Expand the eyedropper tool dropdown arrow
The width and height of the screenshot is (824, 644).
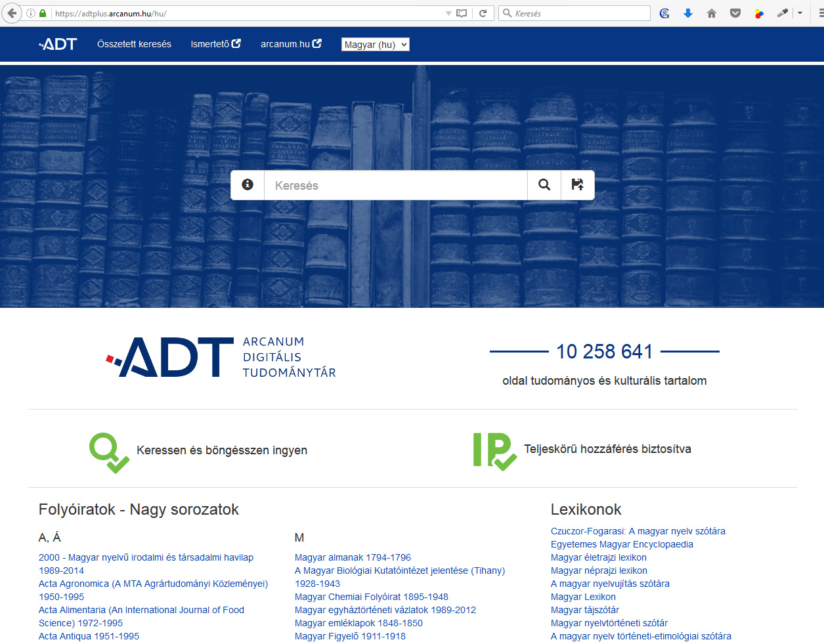pyautogui.click(x=800, y=13)
